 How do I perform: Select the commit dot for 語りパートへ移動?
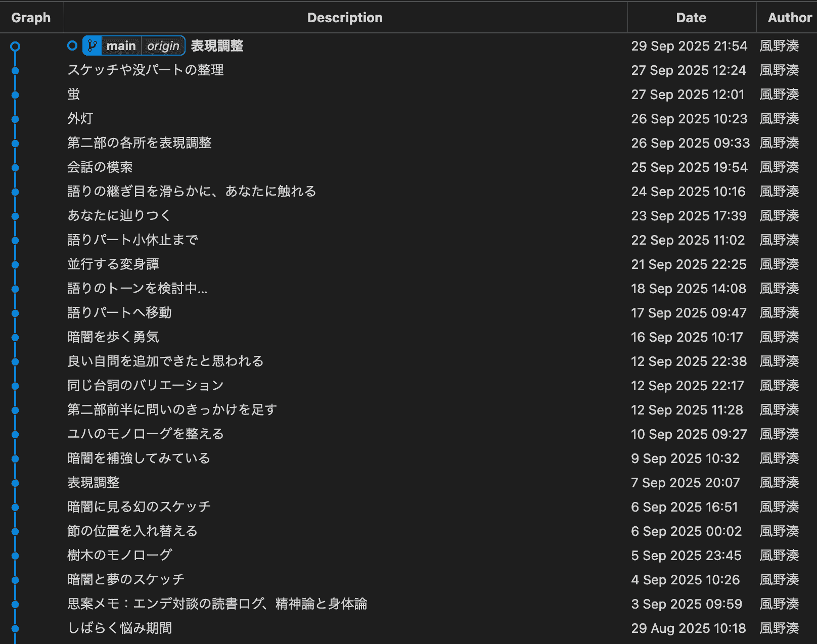pos(15,313)
